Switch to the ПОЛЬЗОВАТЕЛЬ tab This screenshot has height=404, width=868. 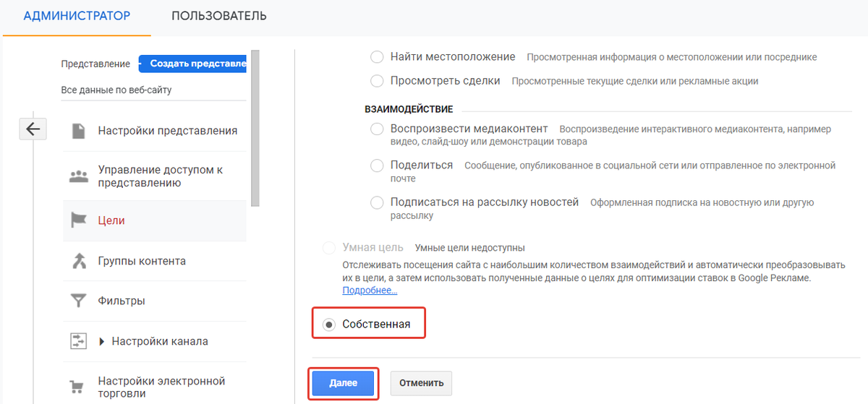(x=219, y=16)
